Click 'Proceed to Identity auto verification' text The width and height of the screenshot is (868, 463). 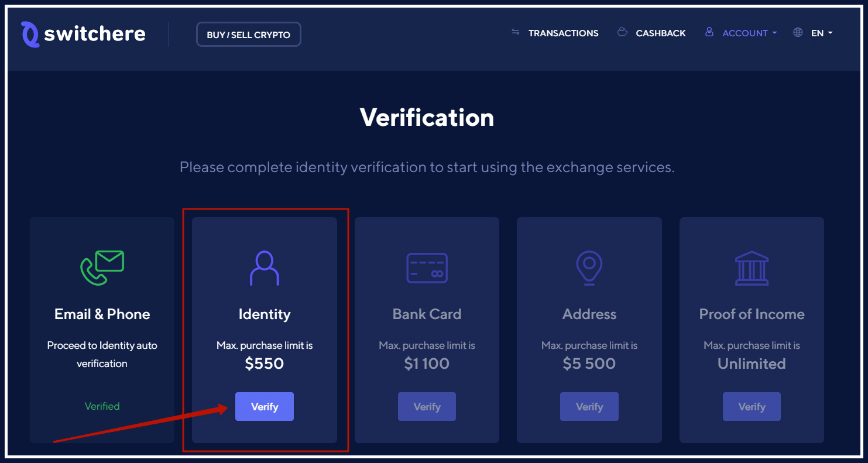tap(102, 354)
